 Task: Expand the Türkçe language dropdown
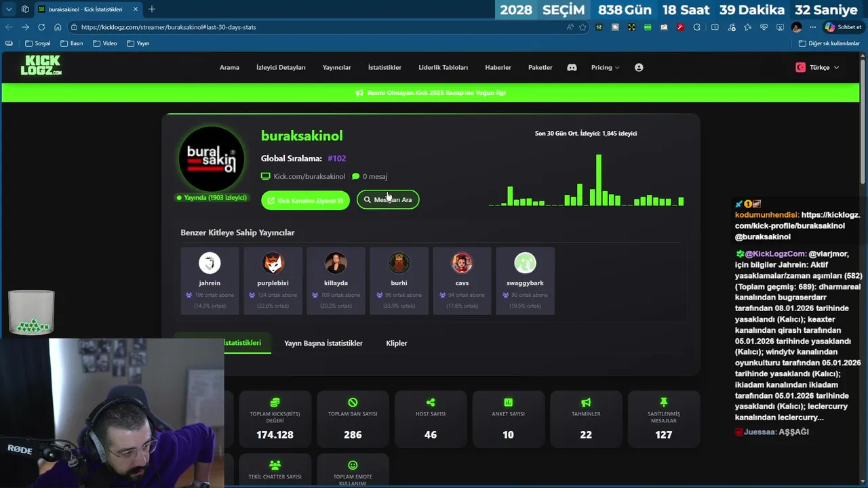818,67
